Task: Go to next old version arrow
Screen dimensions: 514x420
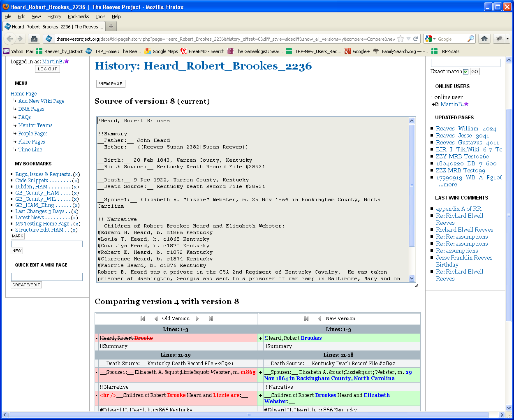Action: [x=197, y=319]
